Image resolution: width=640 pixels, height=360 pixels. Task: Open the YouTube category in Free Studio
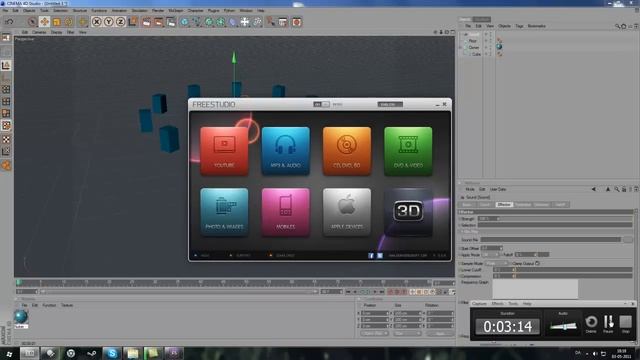click(224, 151)
